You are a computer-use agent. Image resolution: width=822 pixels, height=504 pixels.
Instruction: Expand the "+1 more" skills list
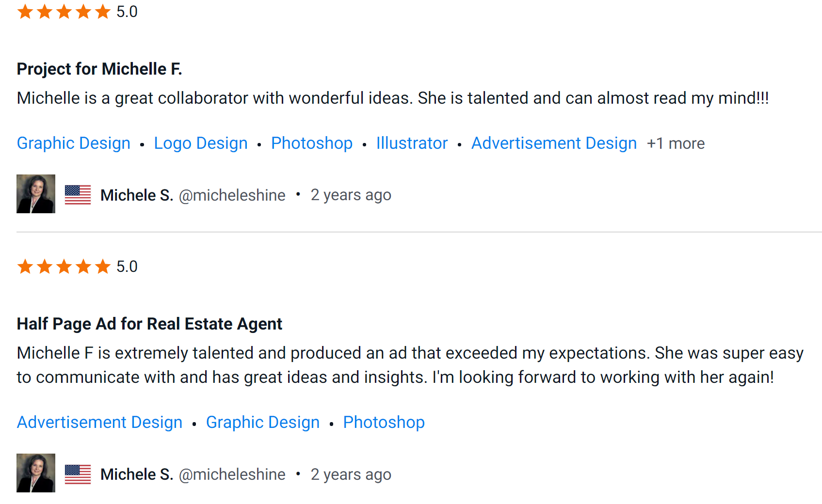[676, 143]
